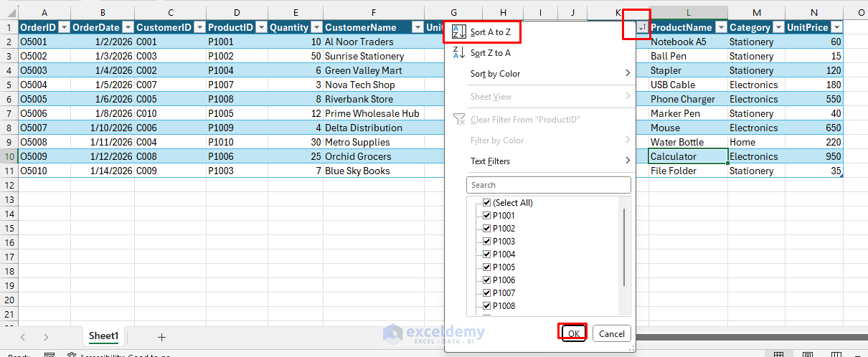
Task: Click the Blue Sky Books cell
Action: 374,171
